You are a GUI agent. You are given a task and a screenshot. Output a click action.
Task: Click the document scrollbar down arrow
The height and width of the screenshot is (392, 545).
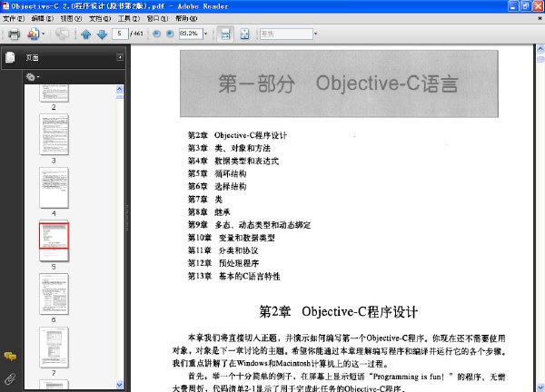[x=540, y=387]
